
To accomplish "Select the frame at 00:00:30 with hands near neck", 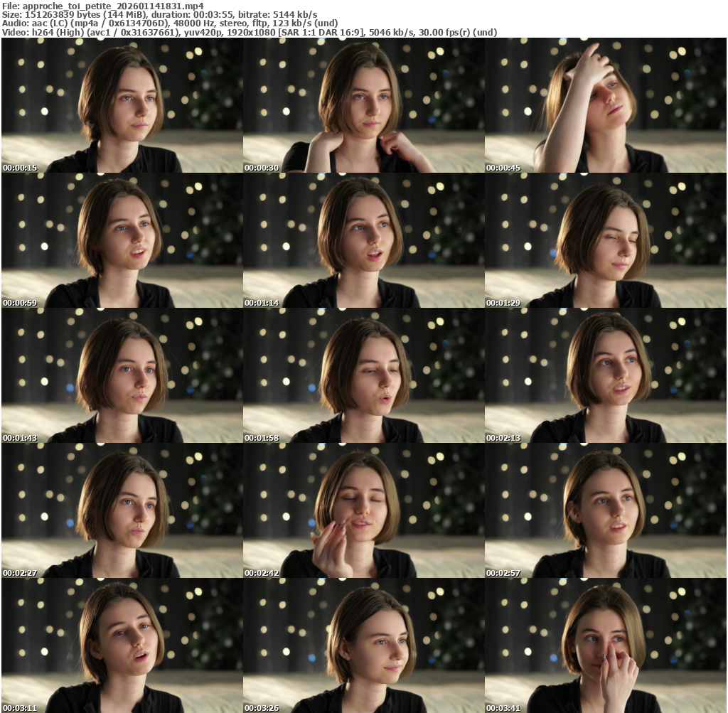I will pyautogui.click(x=363, y=105).
